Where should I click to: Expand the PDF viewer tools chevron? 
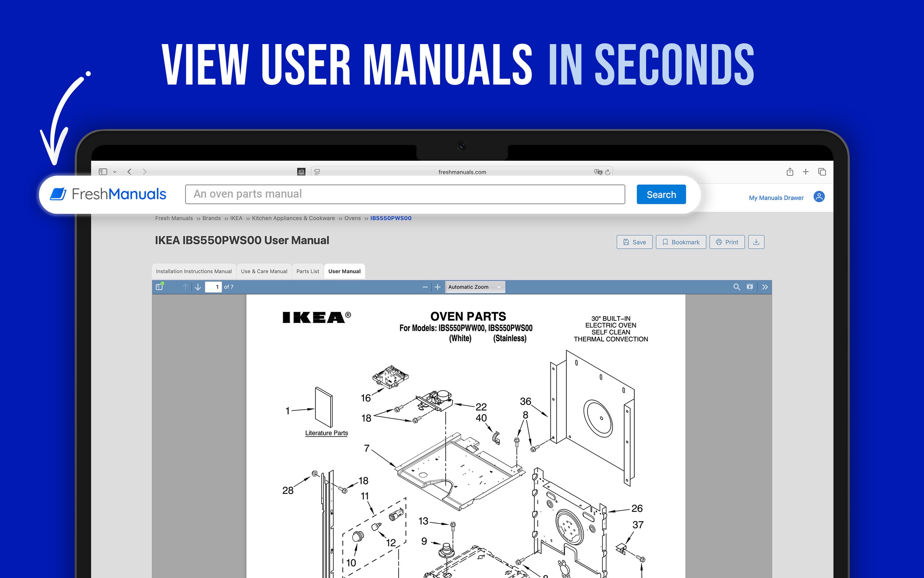coord(765,287)
